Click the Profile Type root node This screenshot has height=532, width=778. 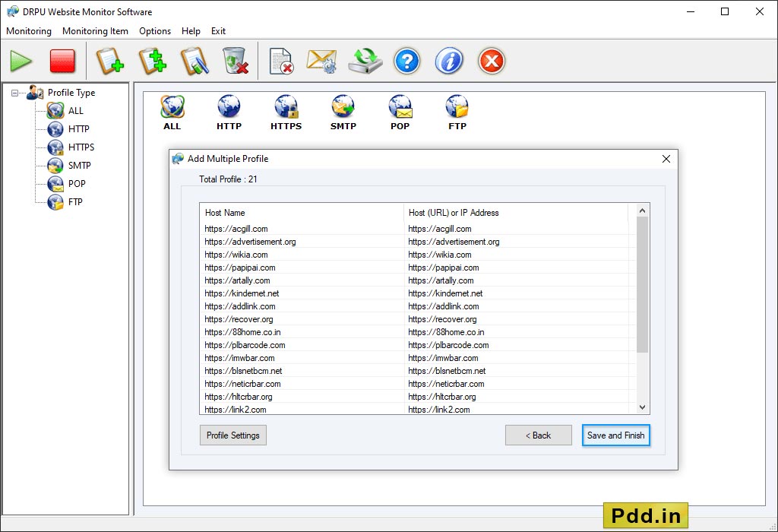[x=71, y=93]
